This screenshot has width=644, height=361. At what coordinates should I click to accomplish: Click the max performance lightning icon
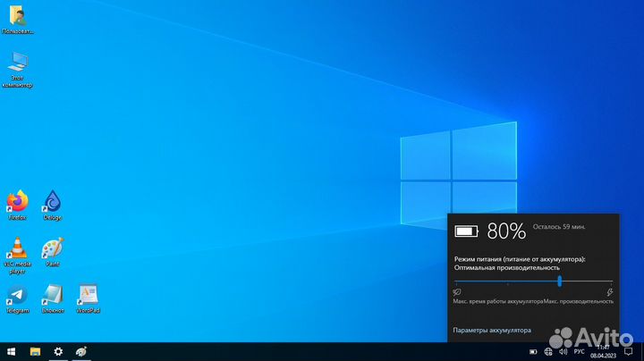610,292
